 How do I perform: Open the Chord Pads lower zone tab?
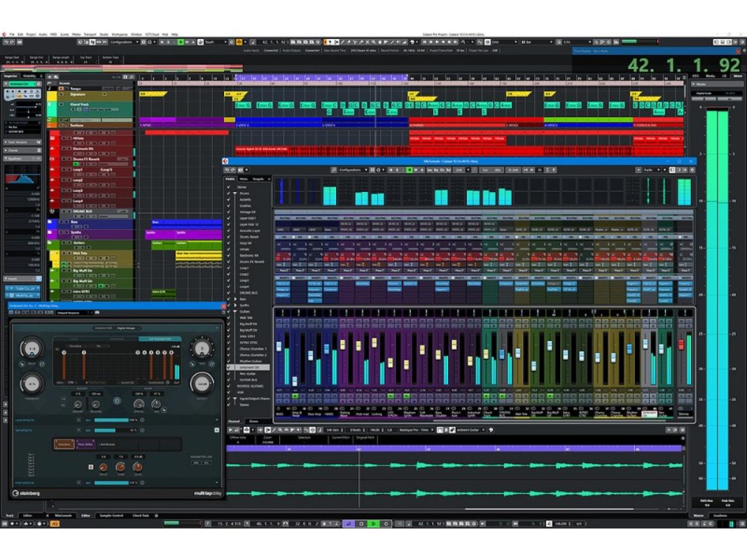point(141,516)
